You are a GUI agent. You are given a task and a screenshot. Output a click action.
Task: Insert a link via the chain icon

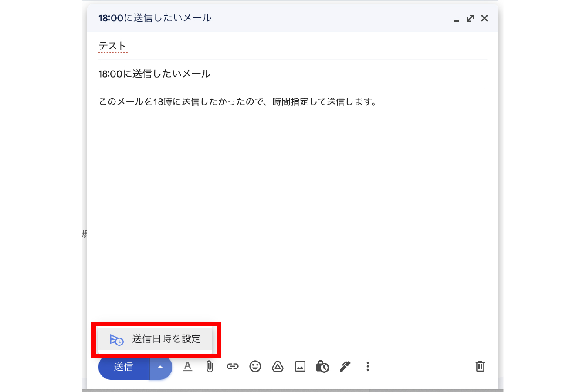tap(232, 366)
